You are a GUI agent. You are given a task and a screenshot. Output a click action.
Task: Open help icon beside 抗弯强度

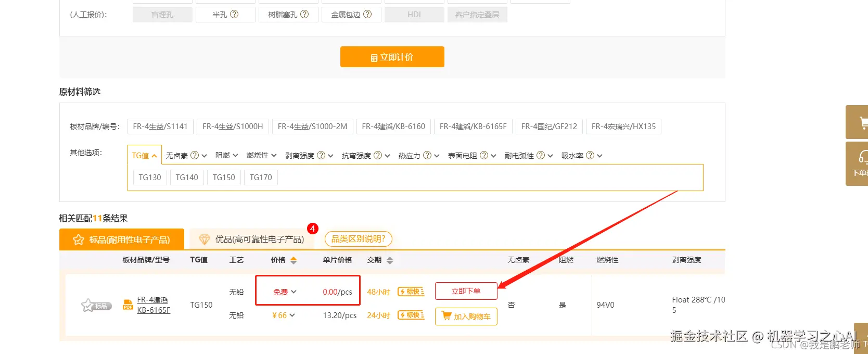[378, 155]
